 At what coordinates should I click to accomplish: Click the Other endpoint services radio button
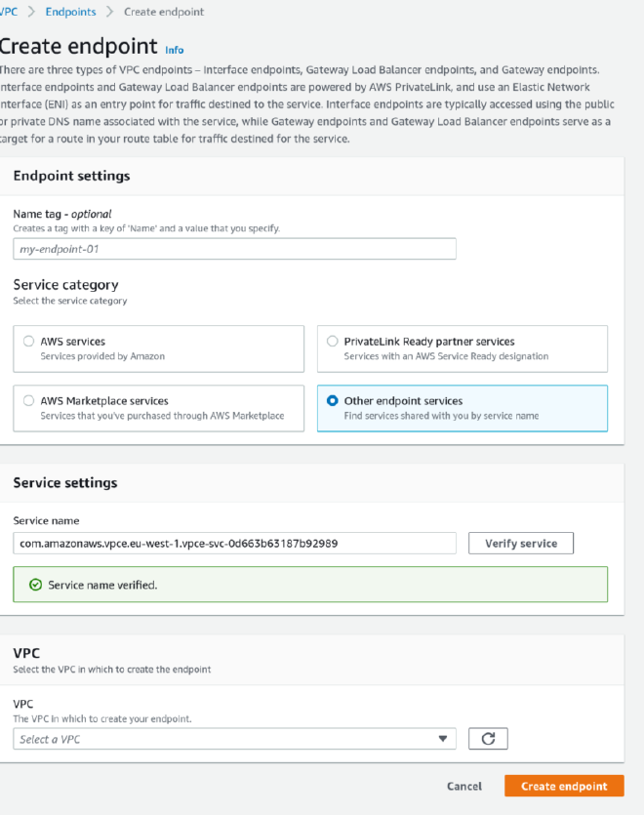(333, 401)
